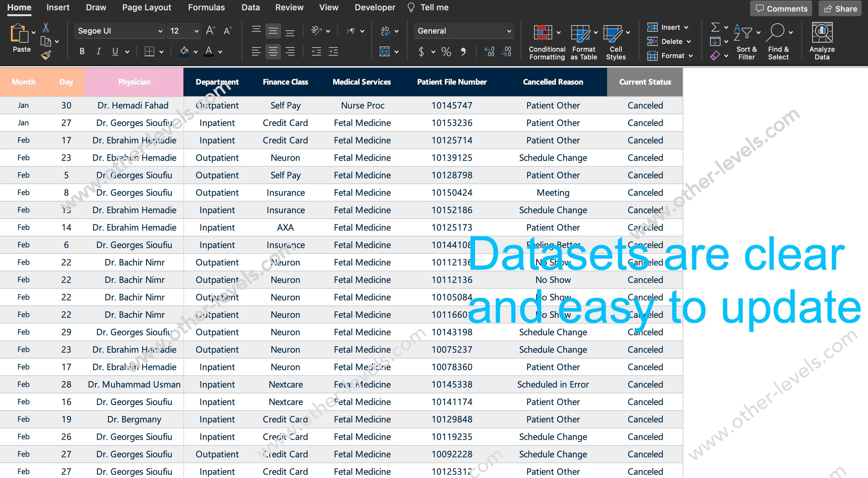
Task: Open the Segoe UI font name dropdown
Action: [x=160, y=31]
